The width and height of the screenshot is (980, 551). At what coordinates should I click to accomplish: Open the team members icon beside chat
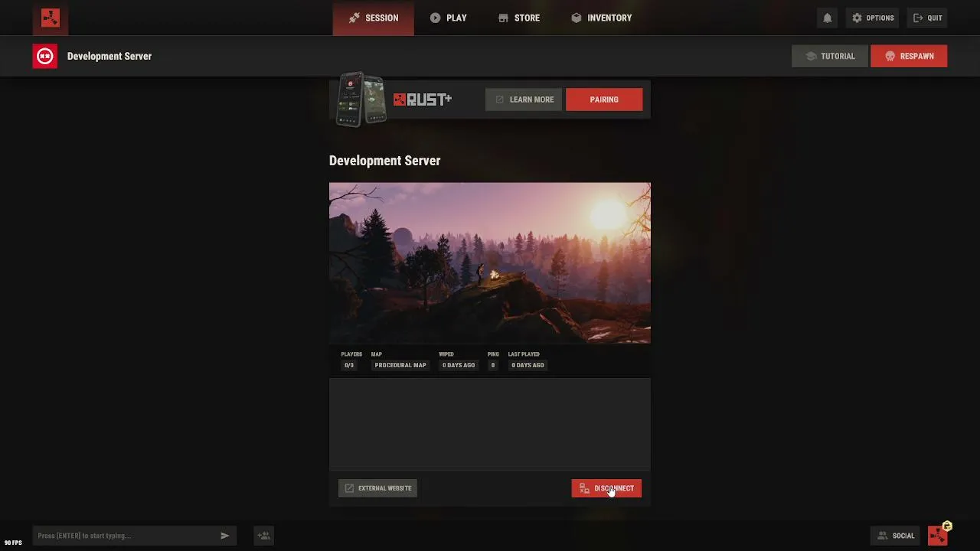click(263, 536)
